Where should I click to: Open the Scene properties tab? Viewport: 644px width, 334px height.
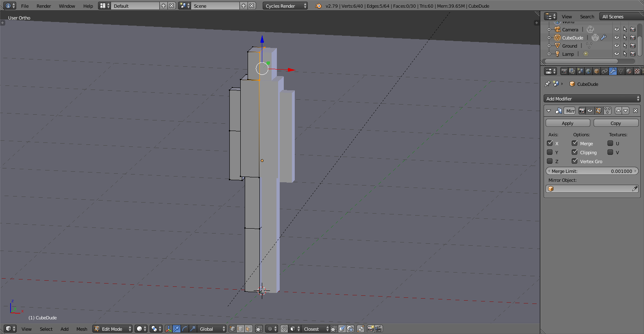[580, 71]
